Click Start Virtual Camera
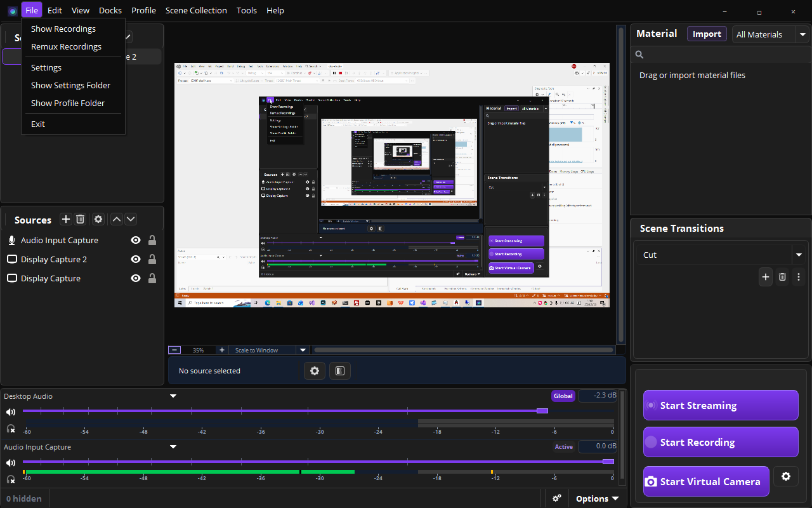Viewport: 812px width, 508px height. click(x=706, y=481)
